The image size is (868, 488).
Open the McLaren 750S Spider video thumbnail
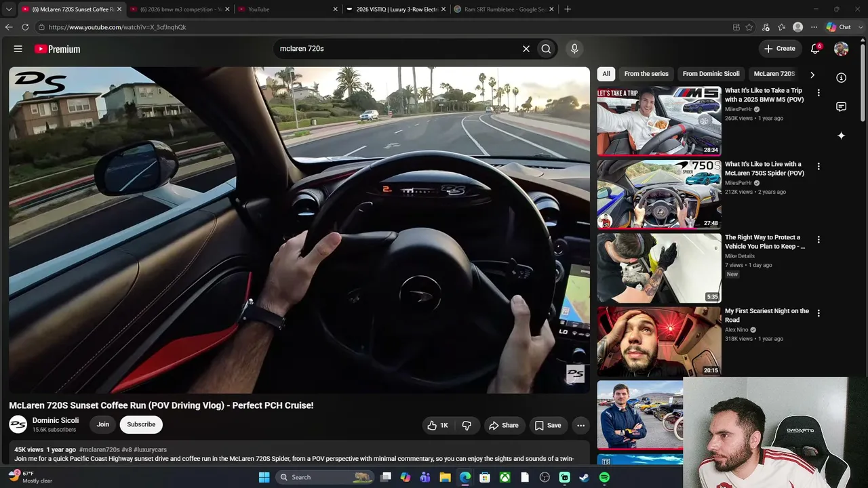[x=658, y=195]
